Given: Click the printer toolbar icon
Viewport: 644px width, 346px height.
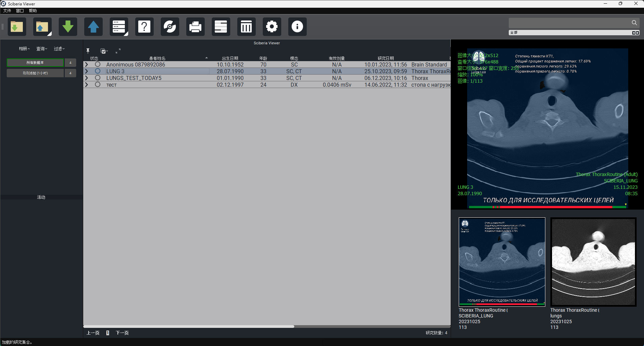Looking at the screenshot, I should click(195, 27).
